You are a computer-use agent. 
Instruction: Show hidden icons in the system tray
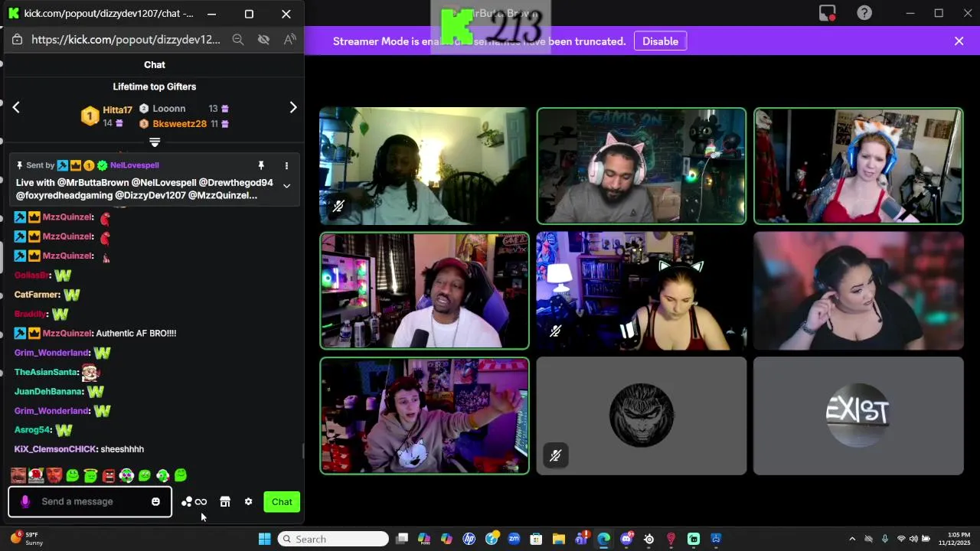[x=852, y=539]
